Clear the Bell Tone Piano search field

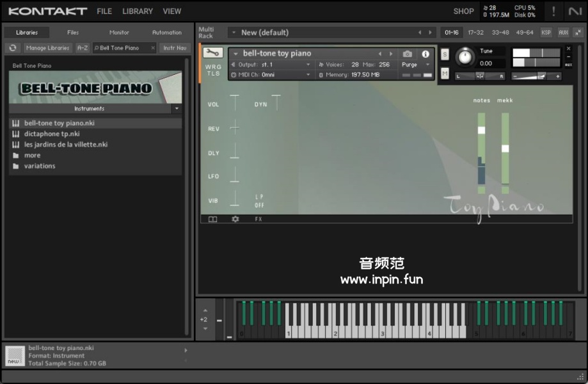click(x=152, y=48)
